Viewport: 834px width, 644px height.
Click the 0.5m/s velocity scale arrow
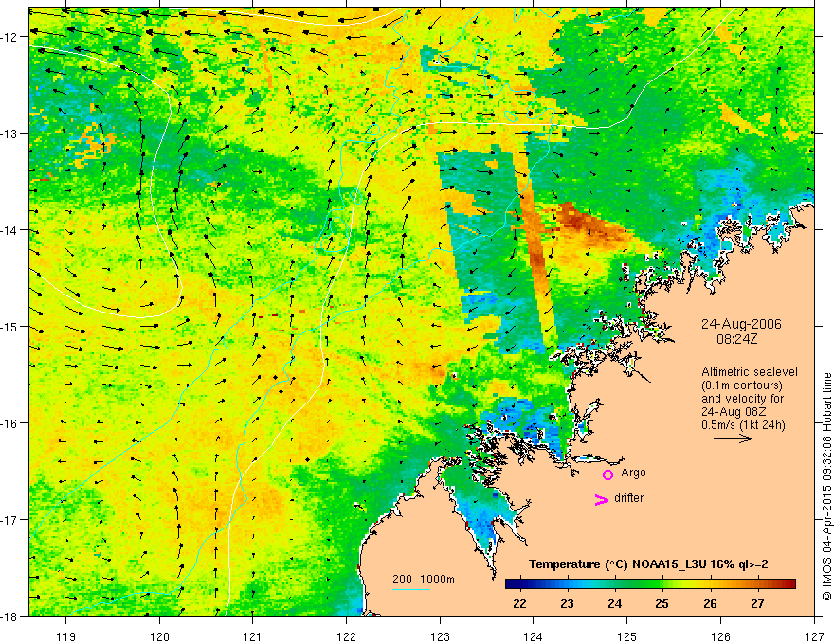click(733, 438)
